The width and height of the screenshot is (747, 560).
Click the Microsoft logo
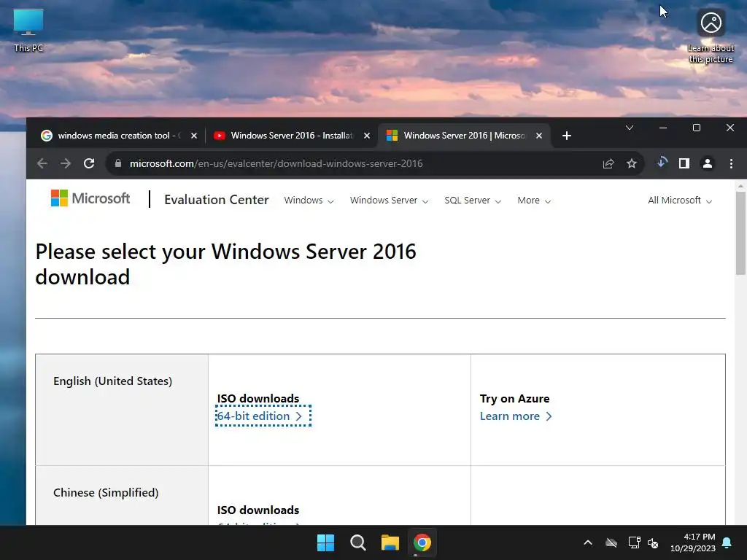tap(90, 198)
